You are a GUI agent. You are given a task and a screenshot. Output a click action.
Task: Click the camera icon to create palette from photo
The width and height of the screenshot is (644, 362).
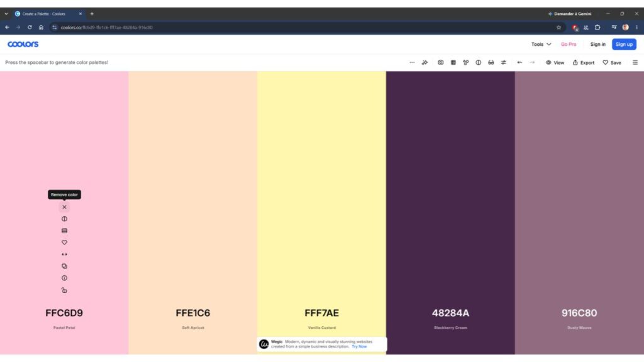[x=440, y=62]
